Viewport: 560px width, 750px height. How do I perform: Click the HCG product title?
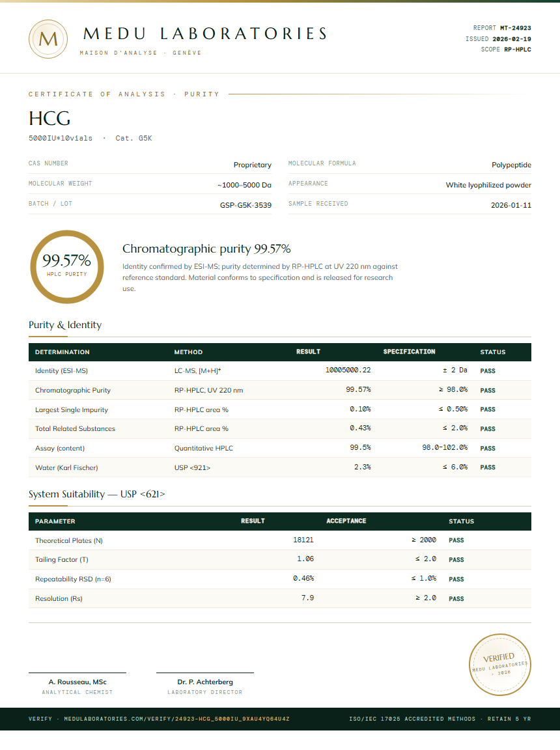(49, 118)
